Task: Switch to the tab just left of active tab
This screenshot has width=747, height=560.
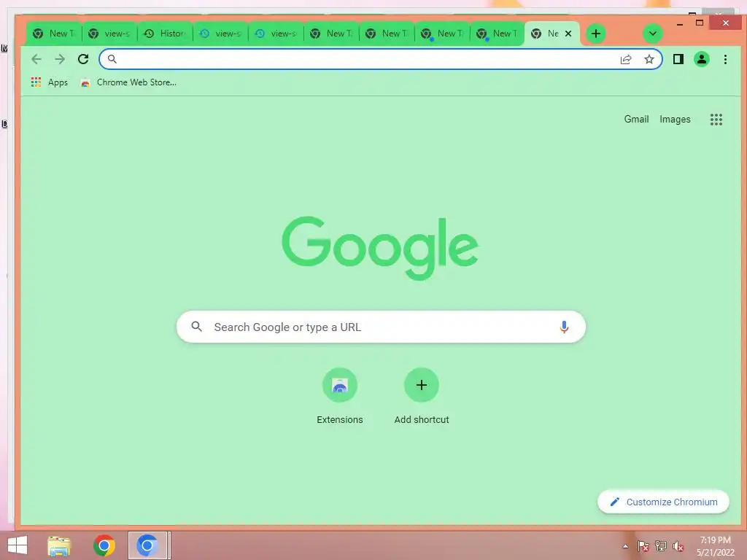Action: pyautogui.click(x=497, y=34)
